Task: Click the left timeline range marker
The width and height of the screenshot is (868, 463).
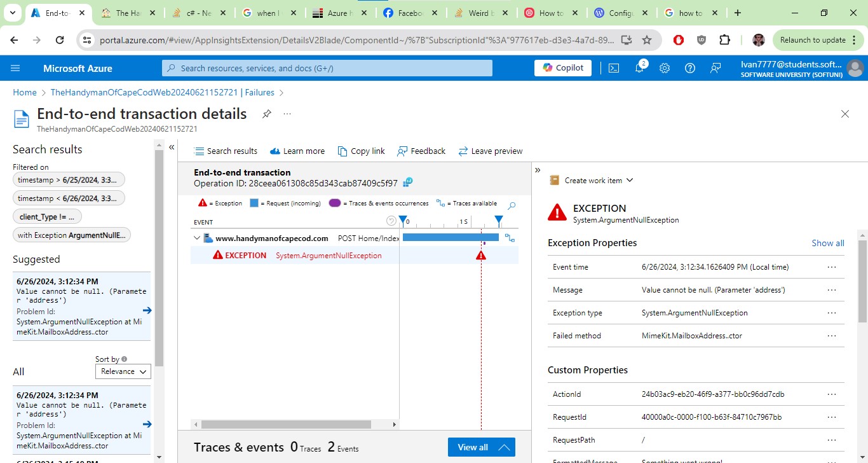Action: click(x=402, y=220)
